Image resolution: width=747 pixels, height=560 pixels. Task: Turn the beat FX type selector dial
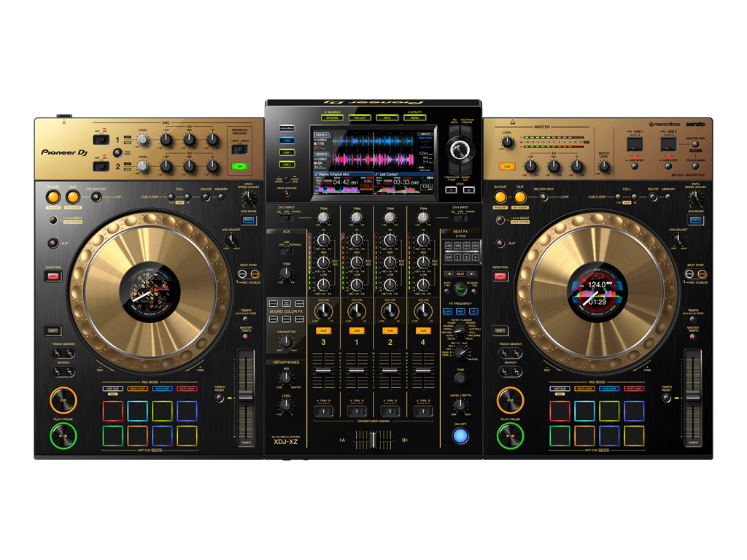coord(460,329)
